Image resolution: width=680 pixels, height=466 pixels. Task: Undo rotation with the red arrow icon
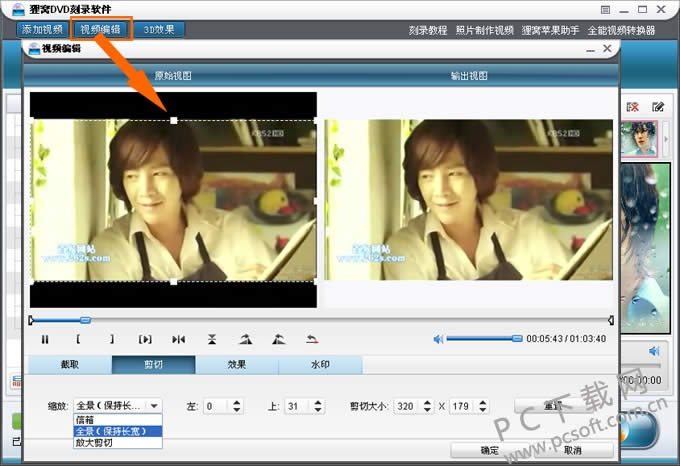pos(312,339)
